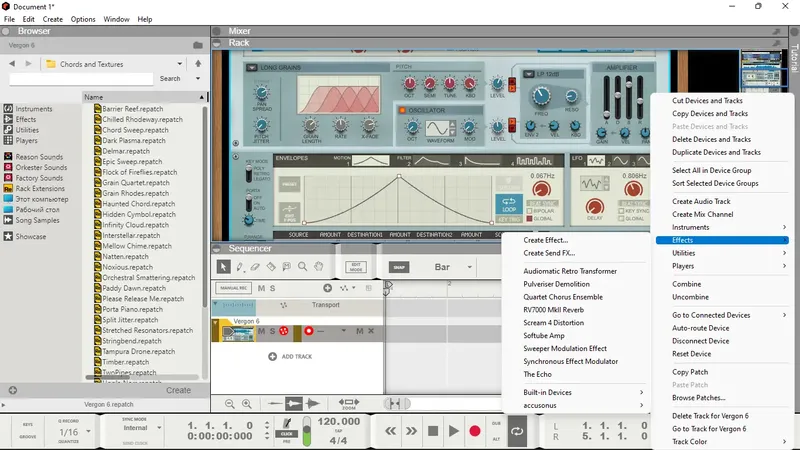Select Rack Extensions in browser sidebar
The width and height of the screenshot is (800, 450).
click(40, 188)
